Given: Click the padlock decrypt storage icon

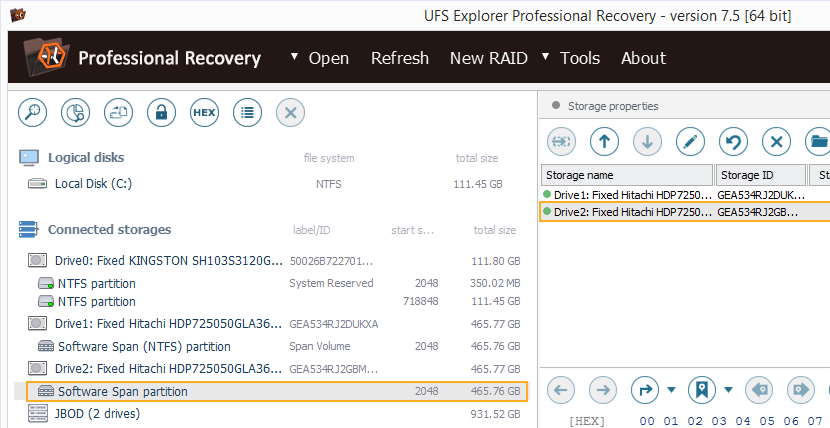Looking at the screenshot, I should point(161,113).
